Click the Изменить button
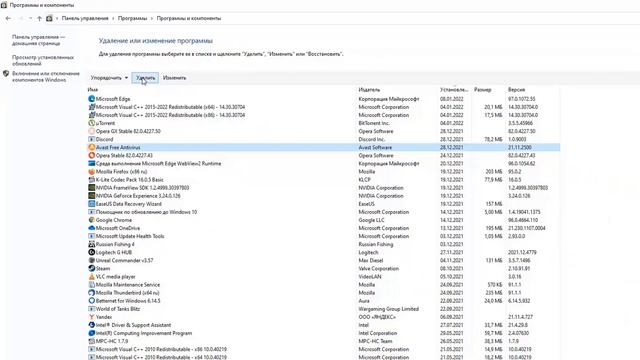Image resolution: width=640 pixels, height=360 pixels. [174, 78]
